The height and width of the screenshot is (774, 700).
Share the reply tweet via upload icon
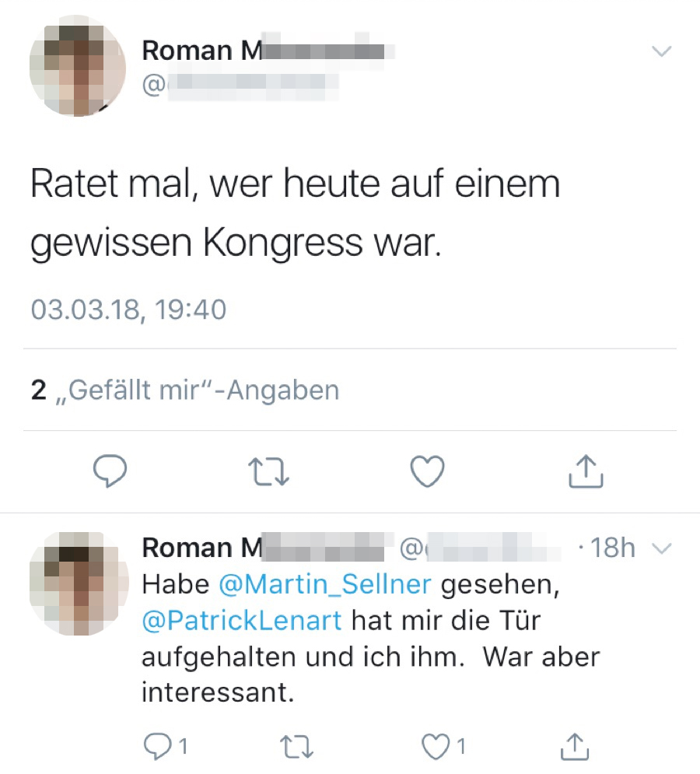coord(575,746)
